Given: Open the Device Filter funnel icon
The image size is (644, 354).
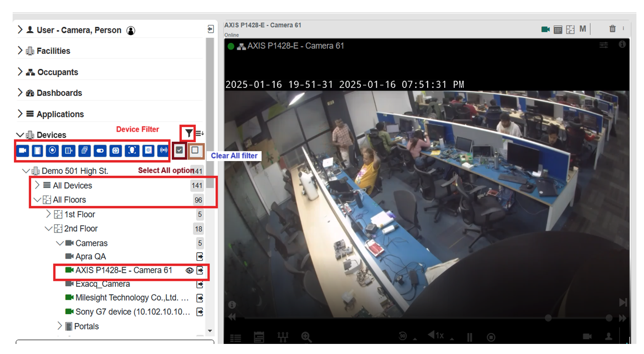Looking at the screenshot, I should (189, 133).
